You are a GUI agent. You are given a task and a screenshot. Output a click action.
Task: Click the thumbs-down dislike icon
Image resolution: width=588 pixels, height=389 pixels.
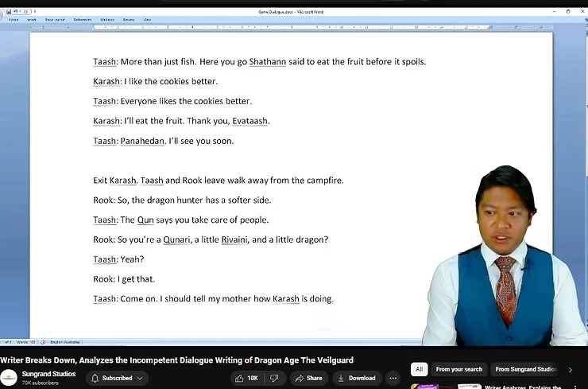274,378
